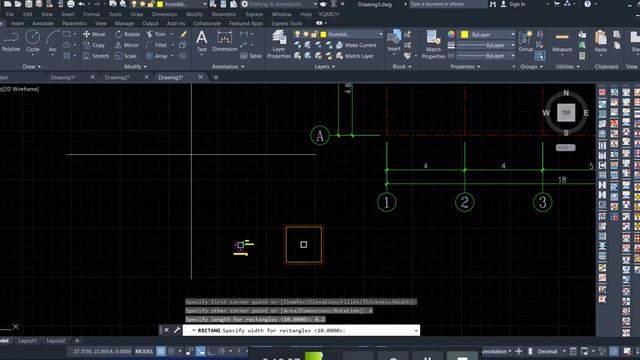Click Make Current layer button
This screenshot has height=360, width=640.
click(x=356, y=45)
